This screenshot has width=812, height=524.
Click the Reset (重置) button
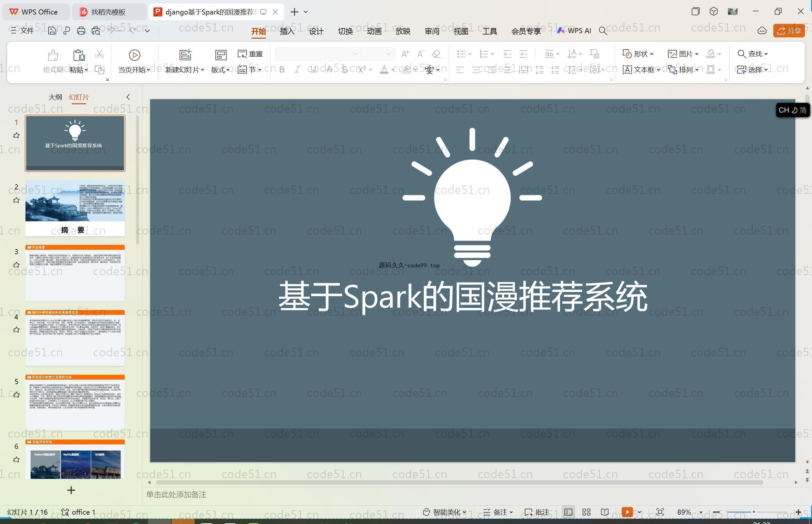click(250, 54)
